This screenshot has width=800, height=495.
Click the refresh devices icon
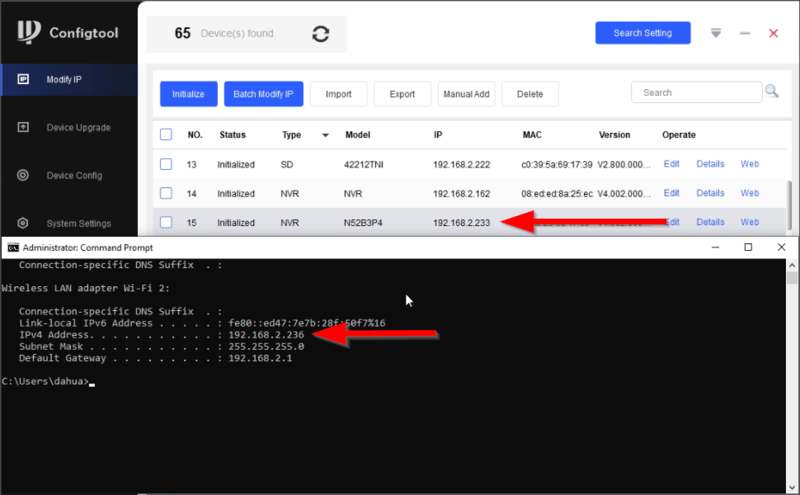(320, 34)
